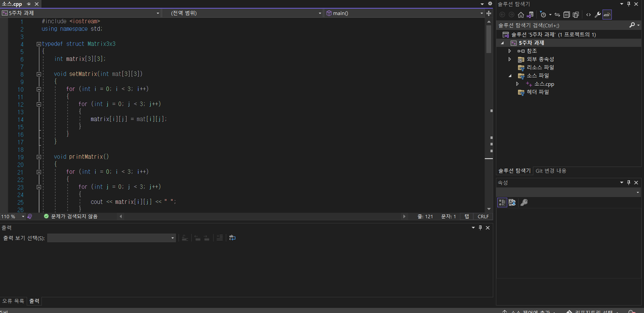Collapse the 소스 파일 folder arrow
Image resolution: width=644 pixels, height=313 pixels.
click(510, 76)
